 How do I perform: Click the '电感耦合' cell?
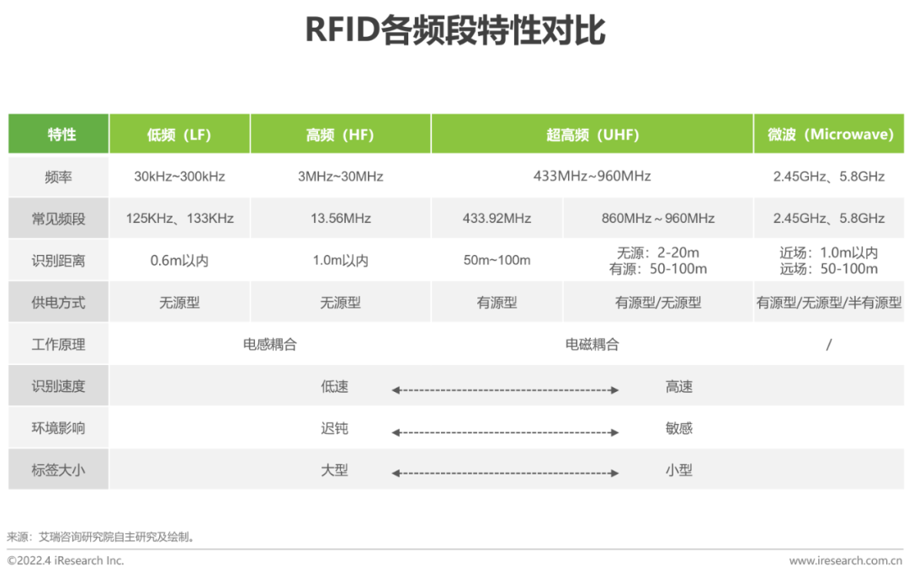[270, 345]
